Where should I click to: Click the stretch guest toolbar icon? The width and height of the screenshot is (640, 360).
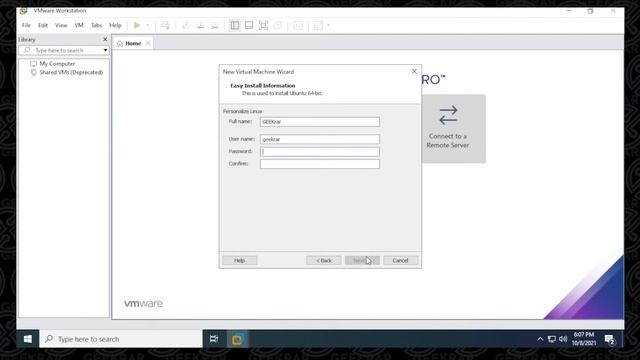coord(318,25)
